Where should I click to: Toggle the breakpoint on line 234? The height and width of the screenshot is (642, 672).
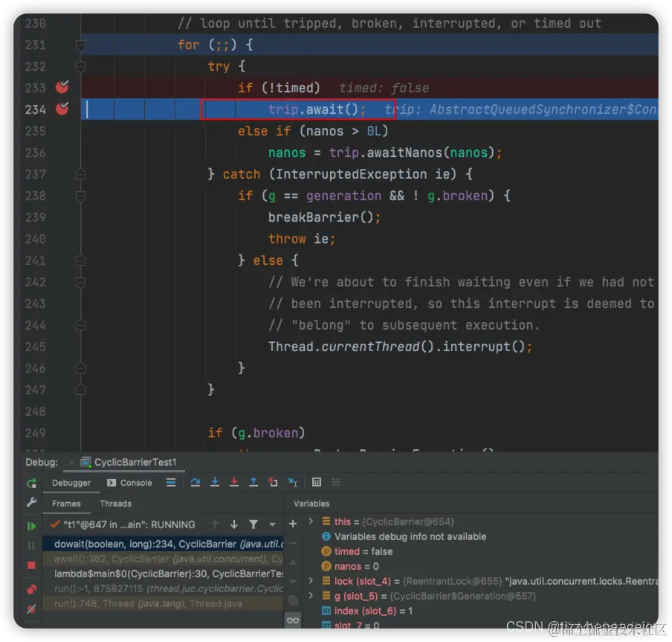coord(62,109)
